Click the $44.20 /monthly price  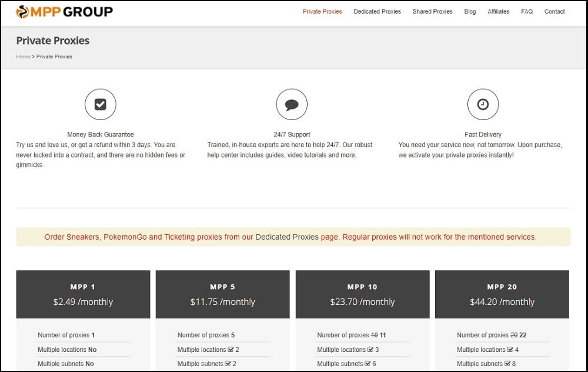click(502, 302)
